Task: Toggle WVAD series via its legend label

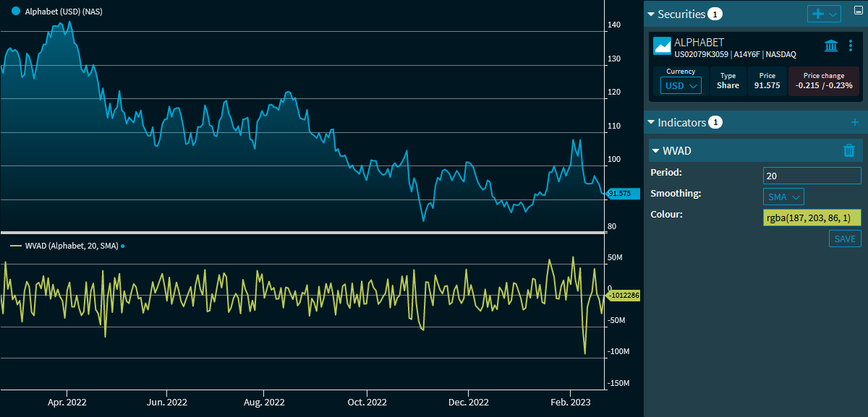Action: pos(71,246)
